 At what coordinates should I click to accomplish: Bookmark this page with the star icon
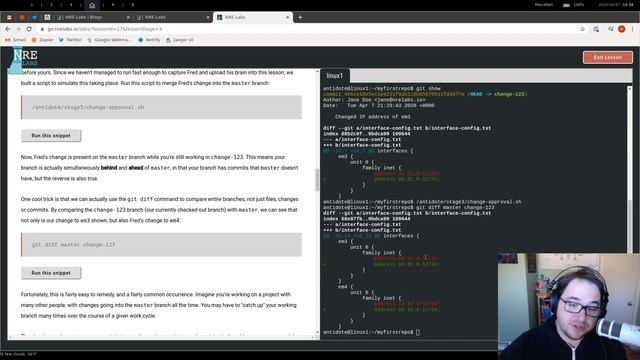coord(582,29)
